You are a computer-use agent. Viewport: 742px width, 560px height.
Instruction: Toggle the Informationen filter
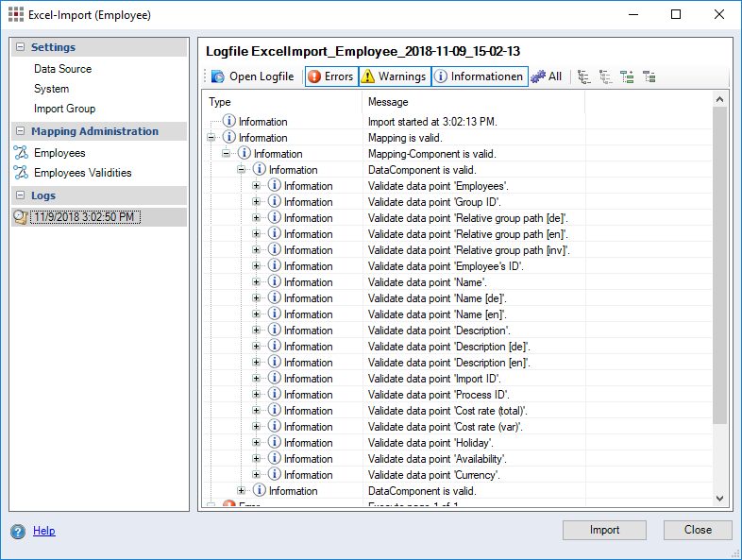(479, 76)
